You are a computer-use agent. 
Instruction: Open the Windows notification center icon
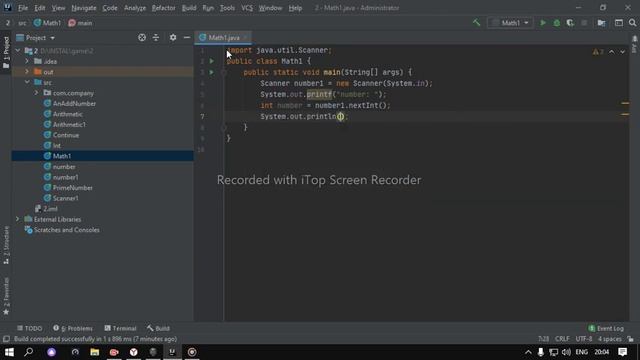(x=622, y=352)
